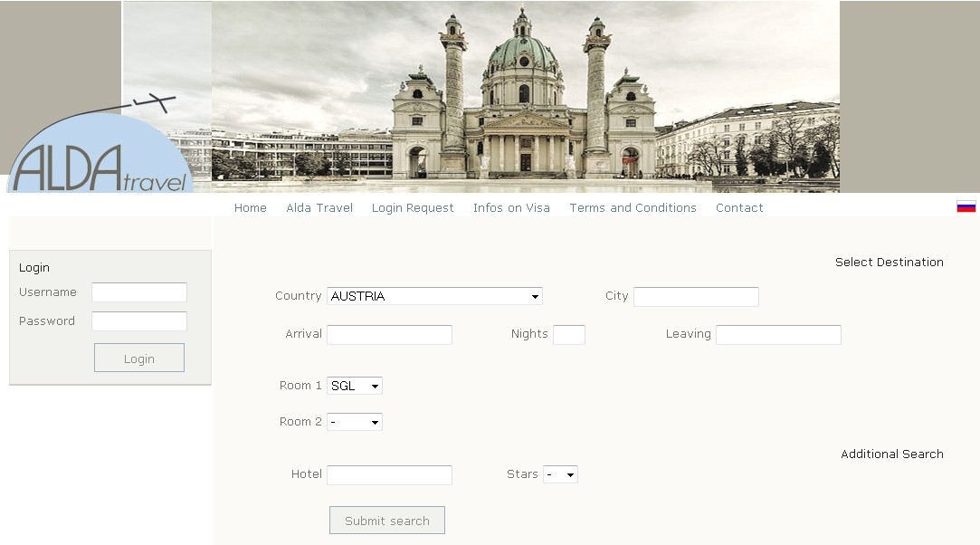Expand the Stars rating dropdown

pyautogui.click(x=560, y=474)
